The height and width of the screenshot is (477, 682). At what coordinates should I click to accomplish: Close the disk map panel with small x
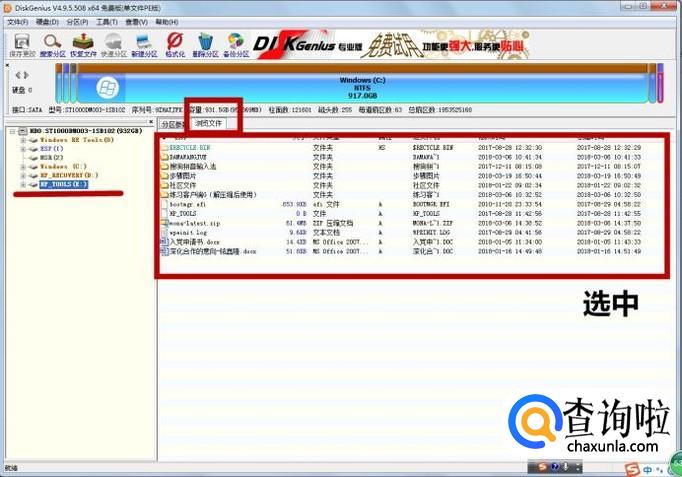(7, 65)
